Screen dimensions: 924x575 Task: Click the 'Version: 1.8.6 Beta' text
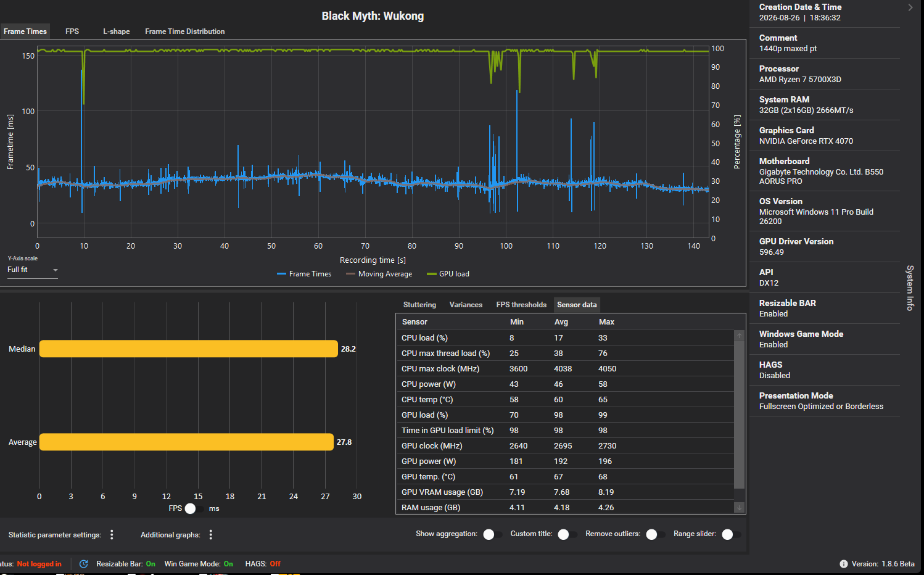click(x=883, y=564)
